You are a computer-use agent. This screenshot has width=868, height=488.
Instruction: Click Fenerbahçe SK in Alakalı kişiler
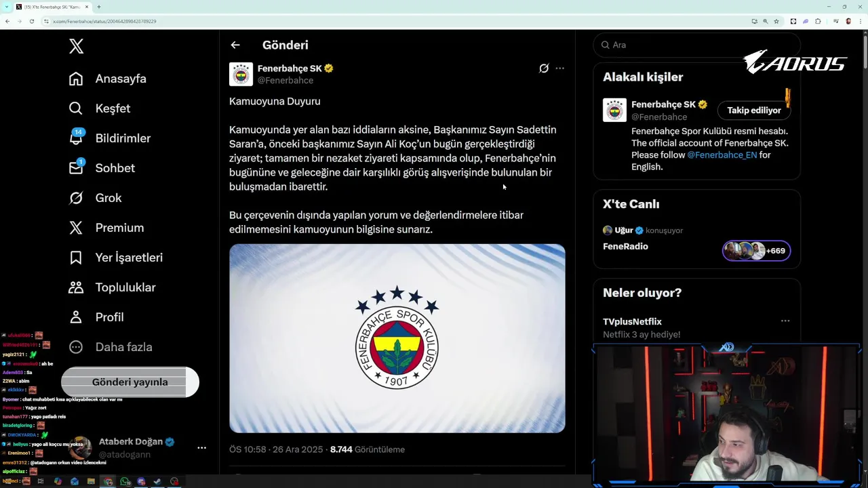click(x=663, y=104)
